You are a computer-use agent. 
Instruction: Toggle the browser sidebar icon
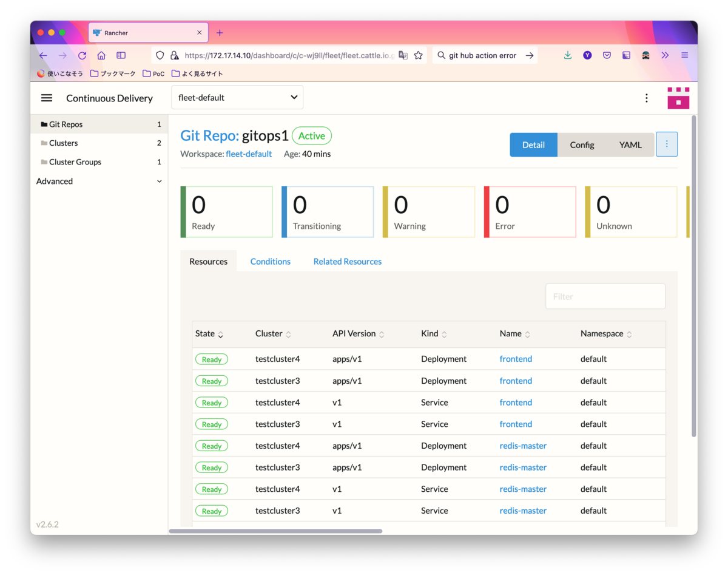pyautogui.click(x=121, y=55)
